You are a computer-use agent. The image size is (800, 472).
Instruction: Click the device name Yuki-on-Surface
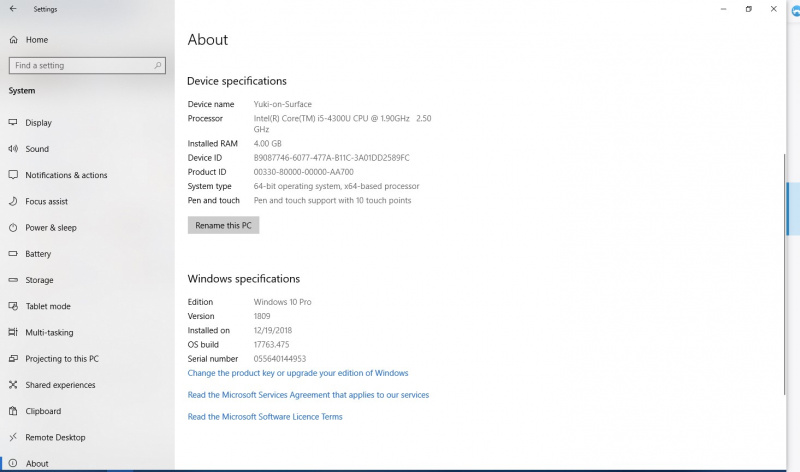[x=283, y=104]
